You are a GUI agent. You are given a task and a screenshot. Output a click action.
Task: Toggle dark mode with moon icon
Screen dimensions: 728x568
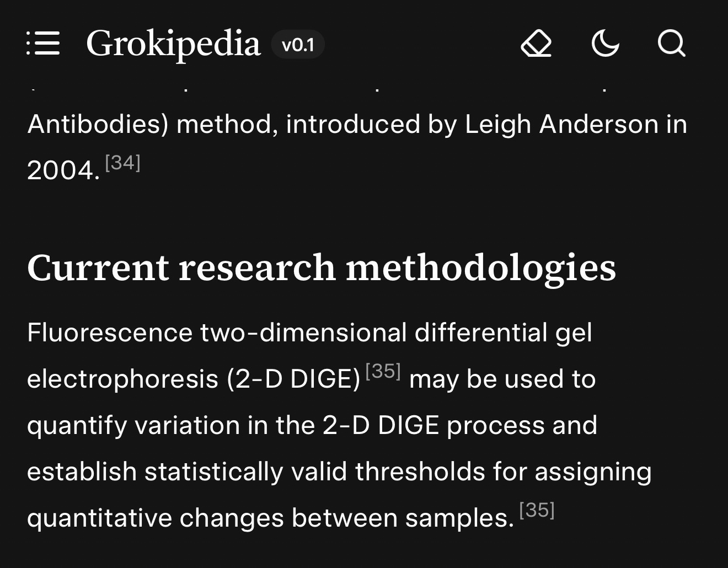(x=605, y=43)
